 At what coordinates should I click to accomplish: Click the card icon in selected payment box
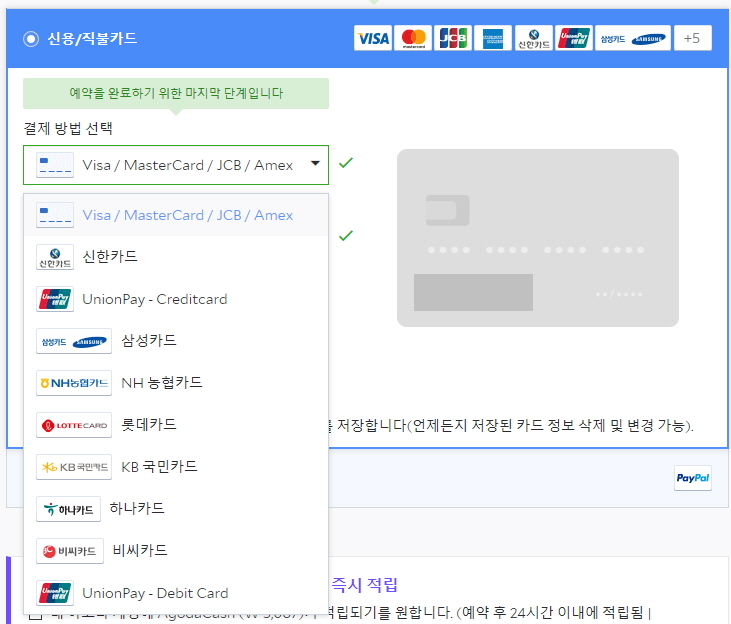tap(55, 165)
